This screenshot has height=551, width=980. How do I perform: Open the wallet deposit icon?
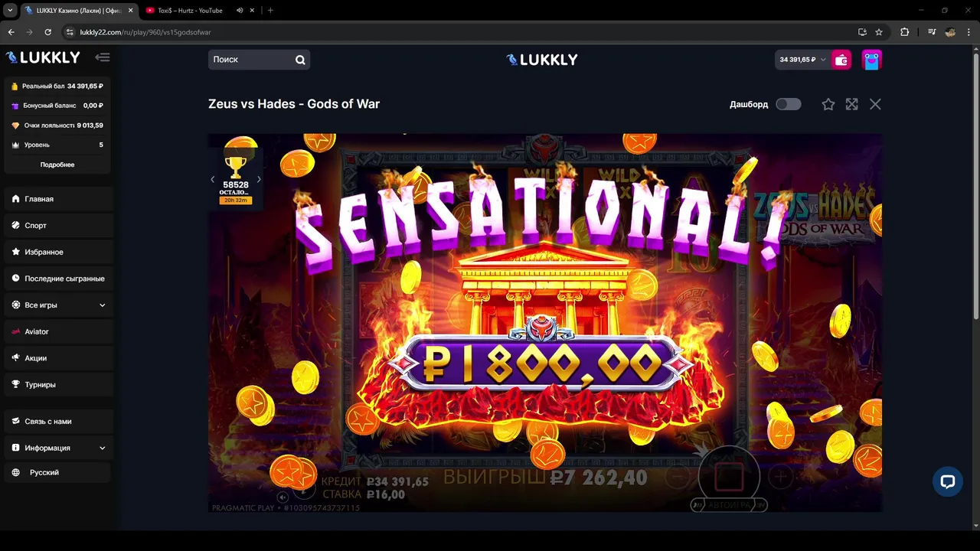point(841,60)
